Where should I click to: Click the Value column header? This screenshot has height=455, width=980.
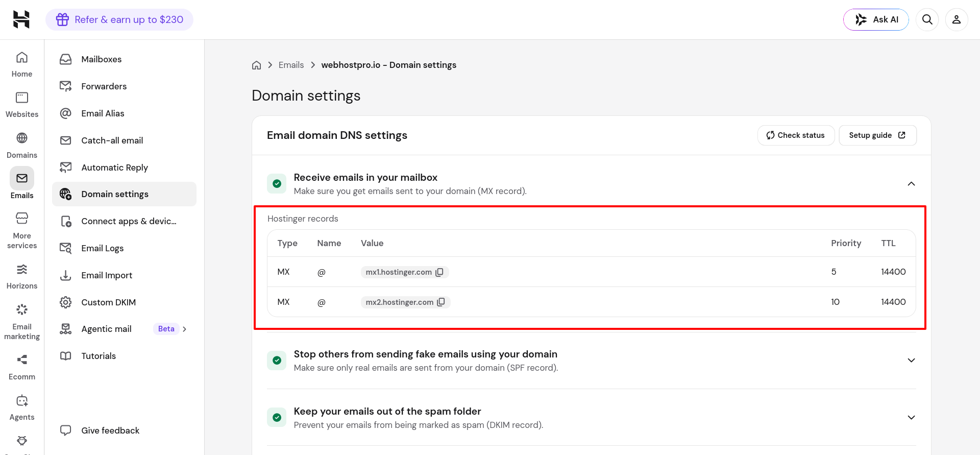coord(372,243)
